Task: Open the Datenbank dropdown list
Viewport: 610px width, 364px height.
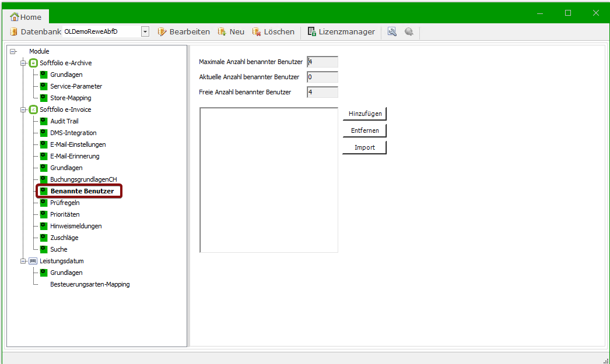Action: (x=145, y=31)
